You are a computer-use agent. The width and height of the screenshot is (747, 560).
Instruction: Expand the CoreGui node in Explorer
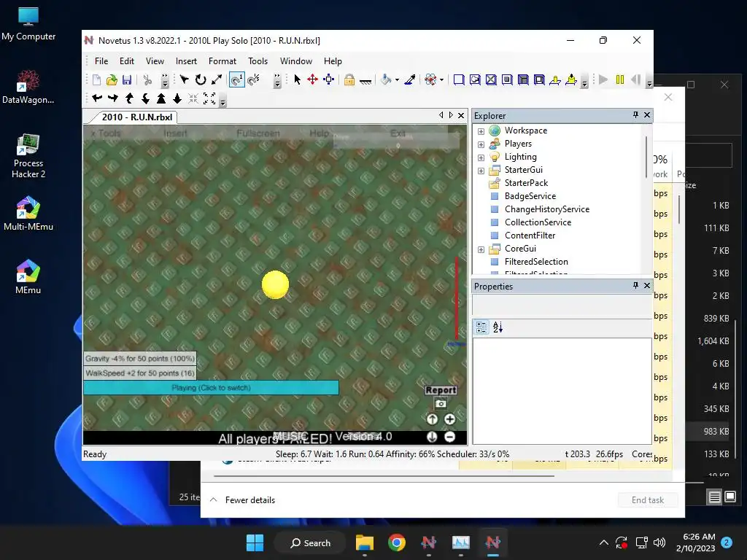(481, 249)
